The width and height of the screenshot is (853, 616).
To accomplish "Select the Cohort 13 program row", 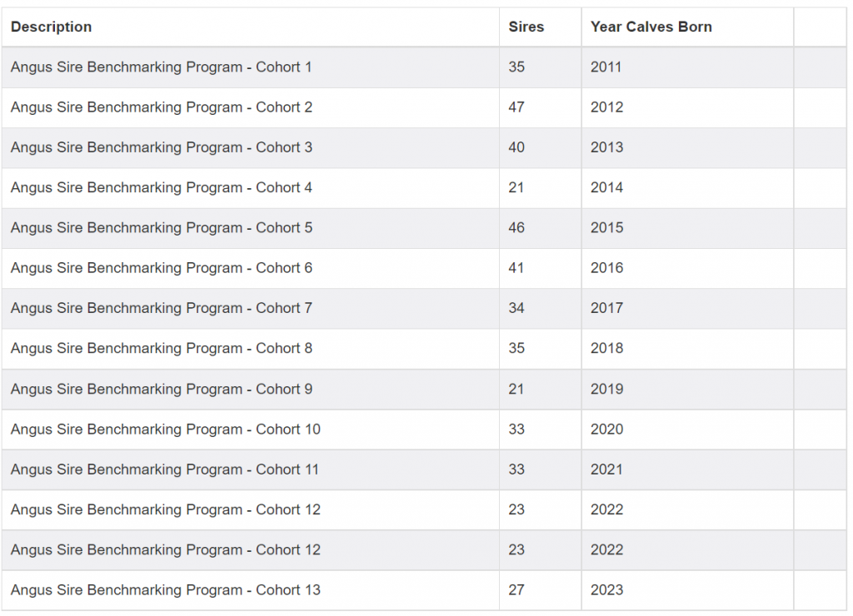I will [x=165, y=590].
